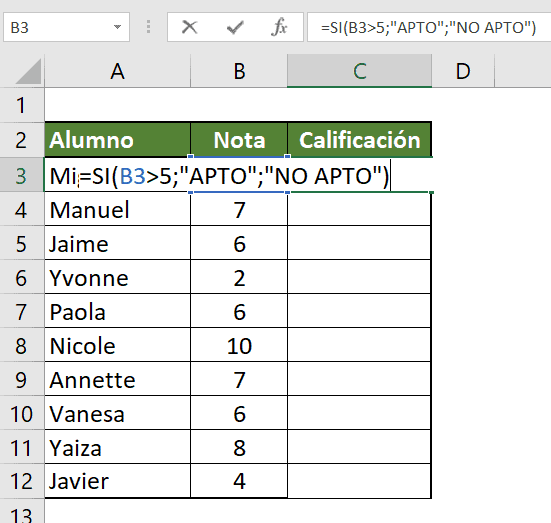
Task: Click Yvonne's Nota cell with 2
Action: pos(239,278)
